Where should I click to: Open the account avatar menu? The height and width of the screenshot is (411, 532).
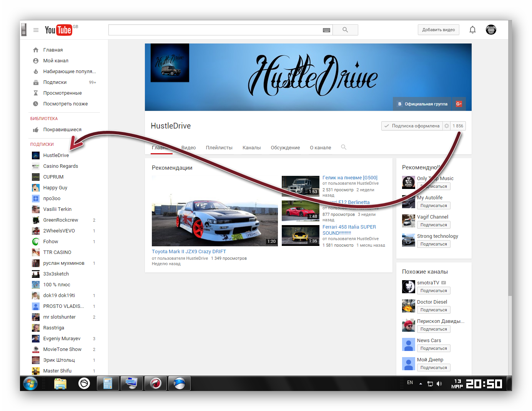(x=491, y=30)
